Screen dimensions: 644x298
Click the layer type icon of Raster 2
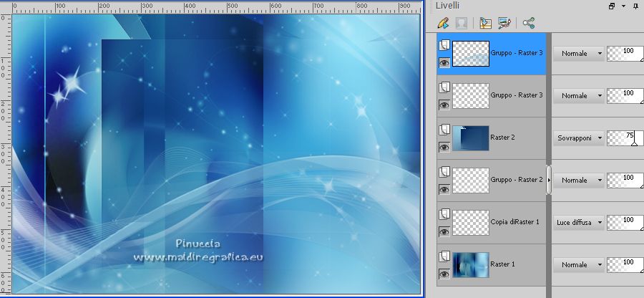pyautogui.click(x=444, y=130)
